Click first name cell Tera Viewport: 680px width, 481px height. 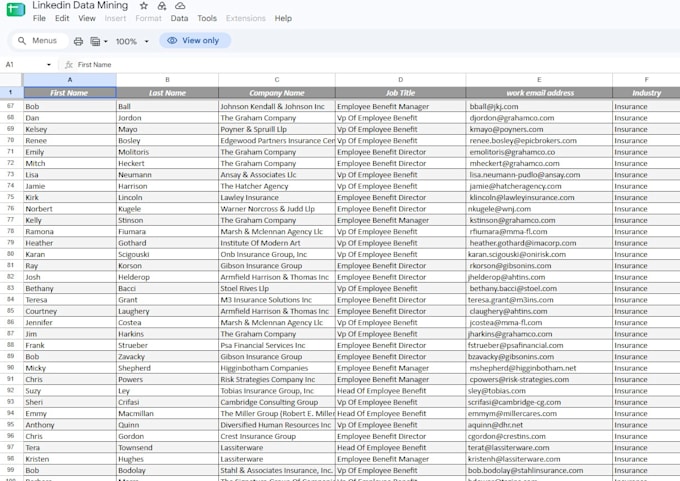[x=70, y=448]
